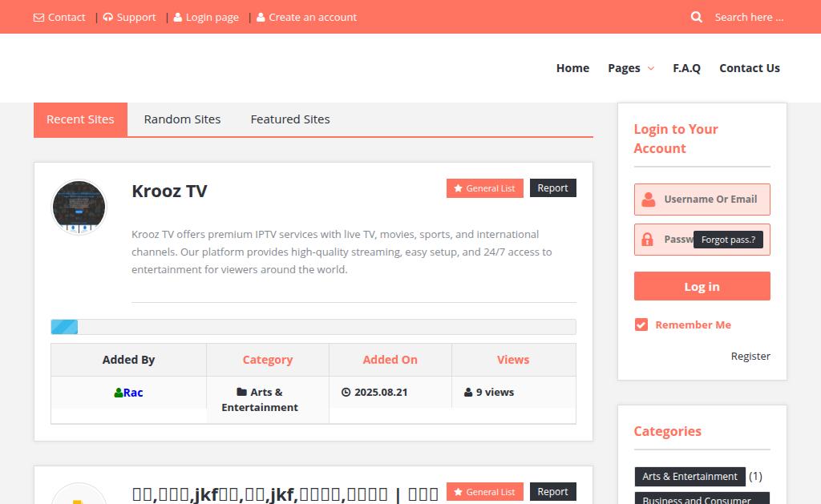Click the green user icon beside Rac

[x=119, y=393]
